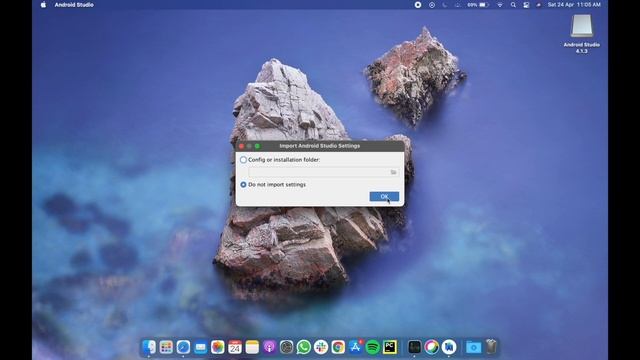Open Calendar showing 24 in the dock
The width and height of the screenshot is (640, 360).
click(235, 347)
